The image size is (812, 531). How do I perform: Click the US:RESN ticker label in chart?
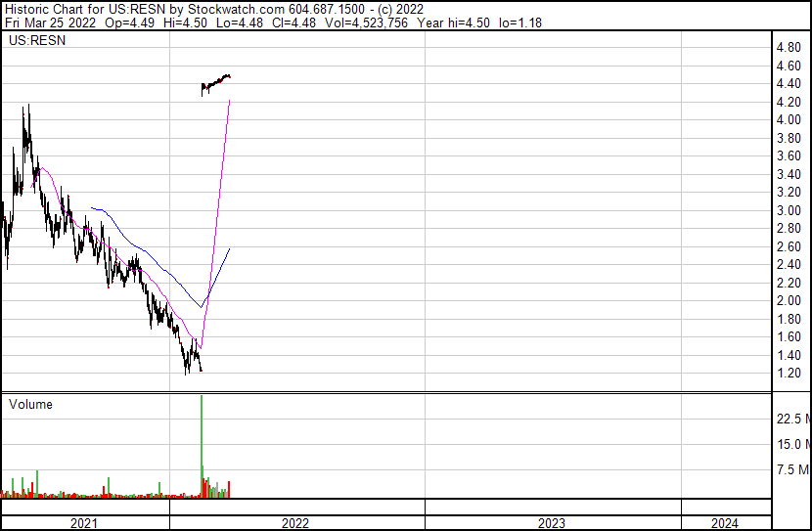point(37,40)
